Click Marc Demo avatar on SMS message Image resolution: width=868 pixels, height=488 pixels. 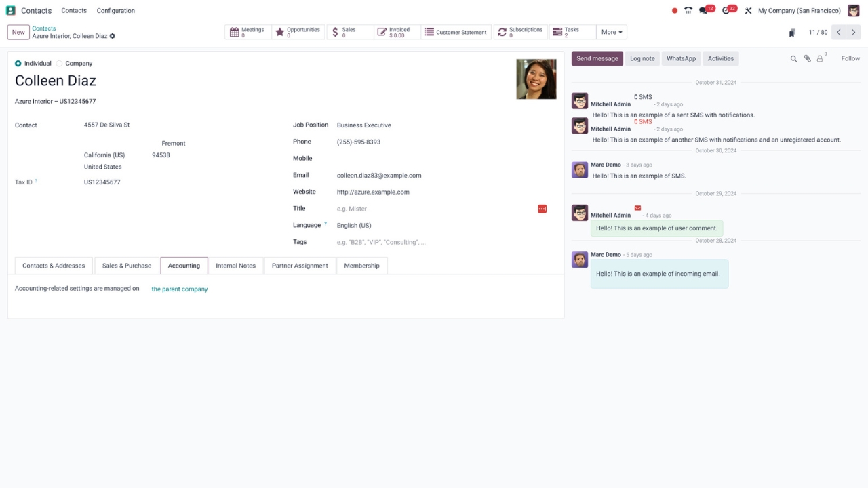tap(580, 169)
